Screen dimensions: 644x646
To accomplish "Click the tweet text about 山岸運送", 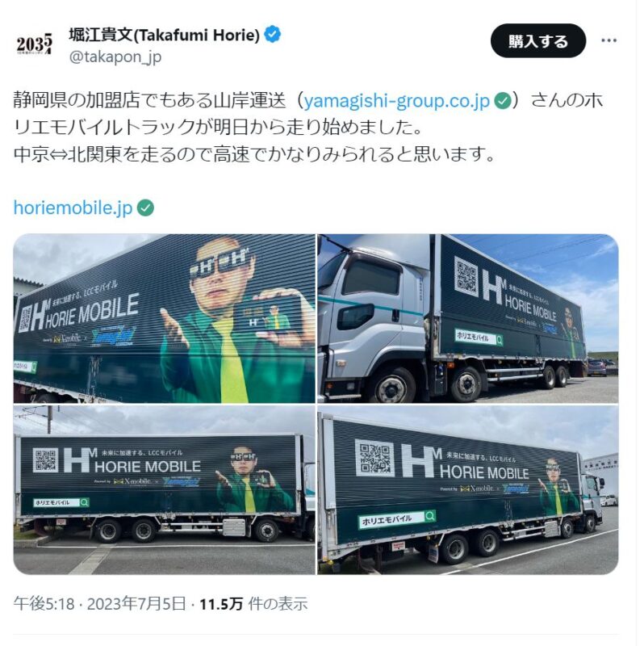I will 308,128.
